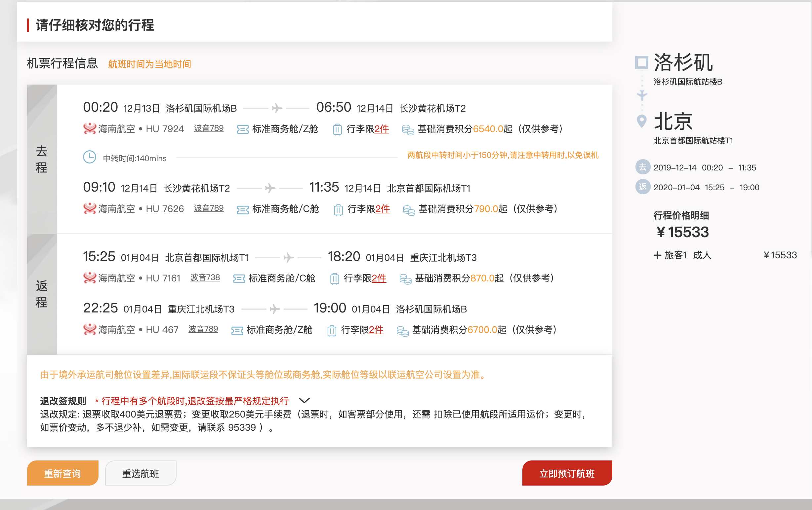Click the ticket cabin icon for HU 7626

point(243,210)
